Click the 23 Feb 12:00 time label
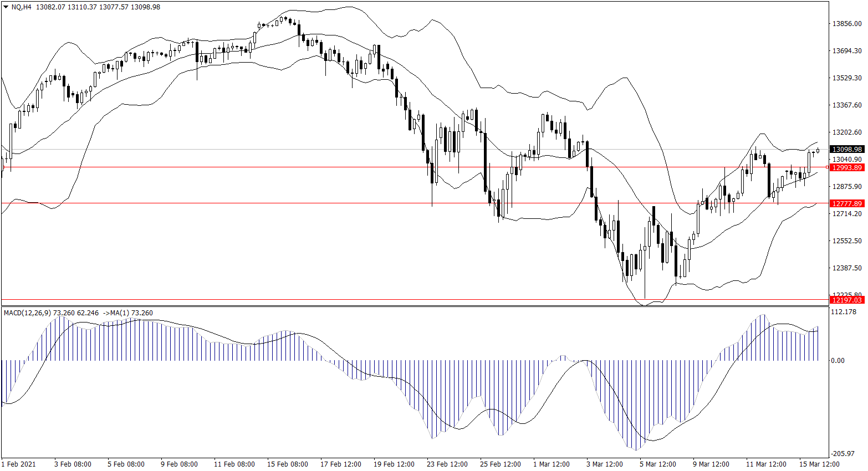The width and height of the screenshot is (868, 471). click(447, 464)
